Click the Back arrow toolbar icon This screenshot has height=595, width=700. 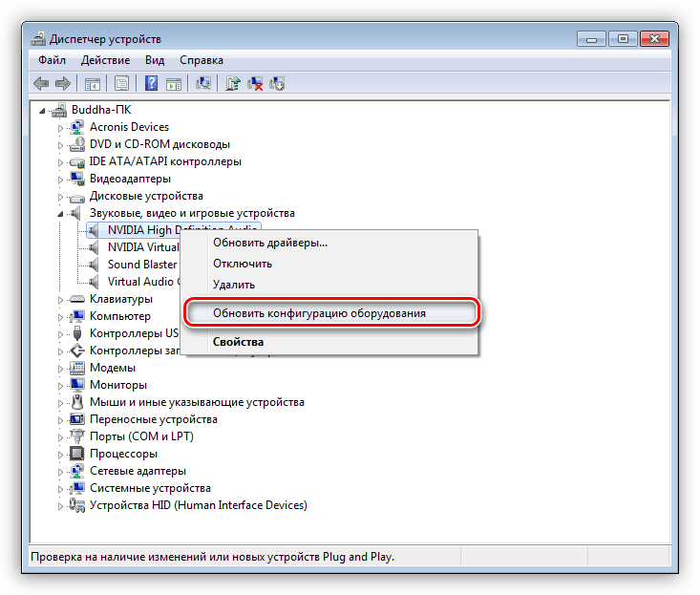pyautogui.click(x=41, y=83)
